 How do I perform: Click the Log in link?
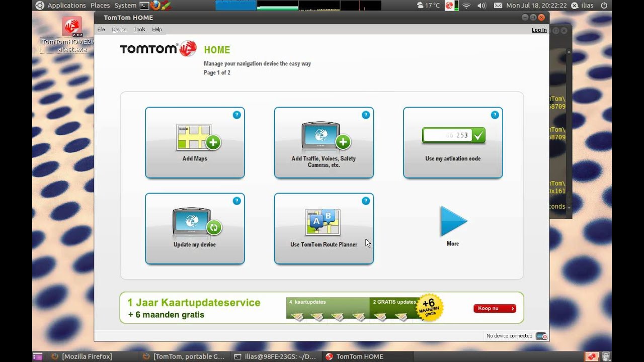539,30
